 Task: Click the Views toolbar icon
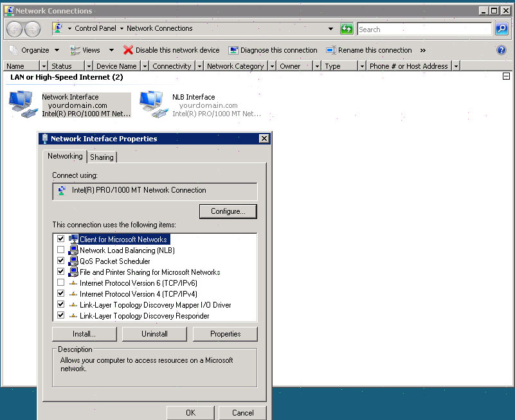pyautogui.click(x=75, y=50)
